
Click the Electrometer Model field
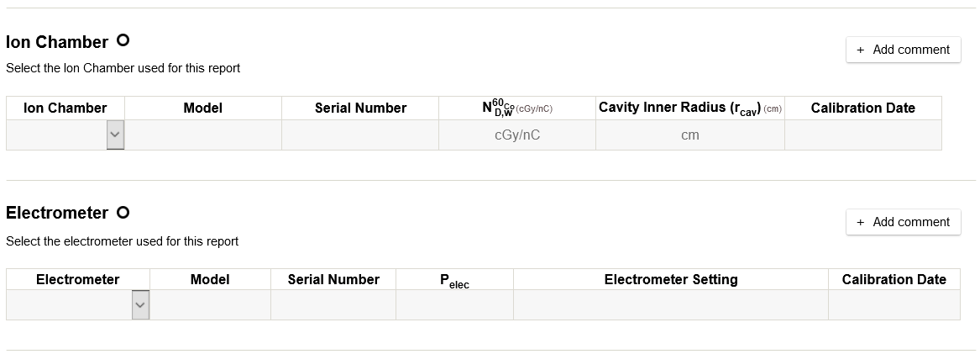click(210, 304)
